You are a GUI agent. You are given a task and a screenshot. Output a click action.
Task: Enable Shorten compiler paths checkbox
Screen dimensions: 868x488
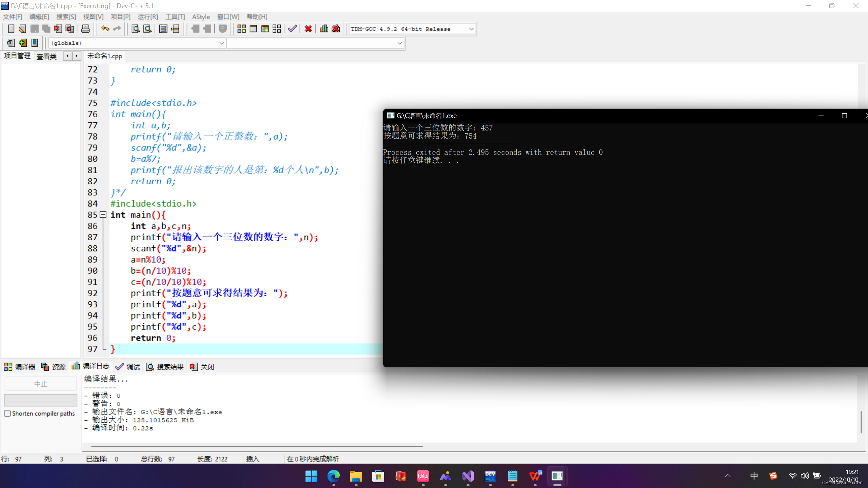click(7, 413)
